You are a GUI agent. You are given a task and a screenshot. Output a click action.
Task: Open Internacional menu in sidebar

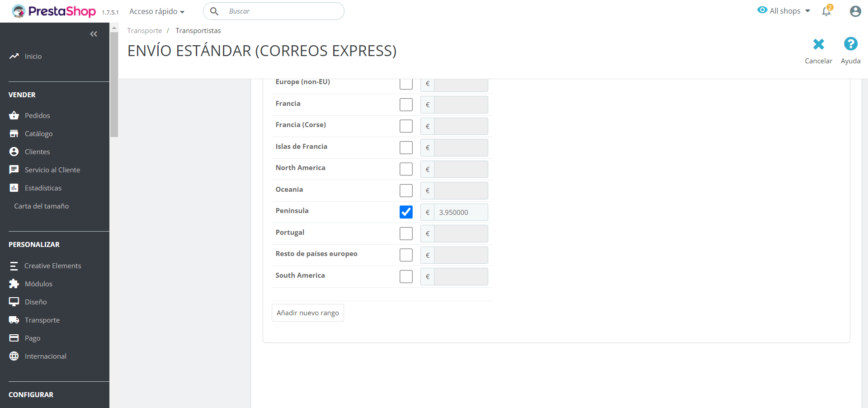pyautogui.click(x=45, y=356)
